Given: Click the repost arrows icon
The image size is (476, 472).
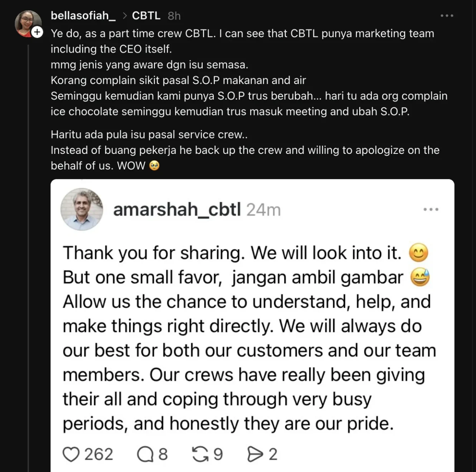Looking at the screenshot, I should [x=200, y=454].
